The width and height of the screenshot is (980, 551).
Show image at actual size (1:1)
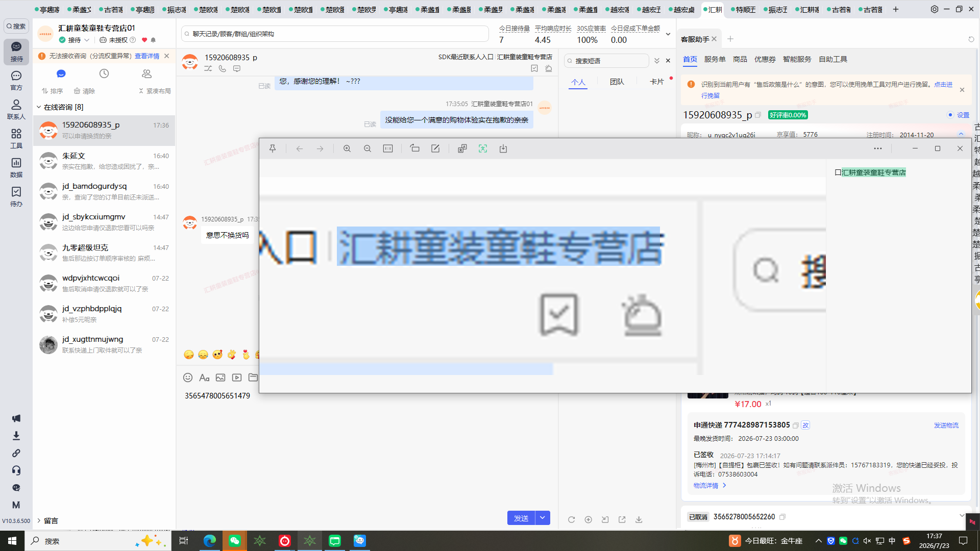(x=388, y=148)
